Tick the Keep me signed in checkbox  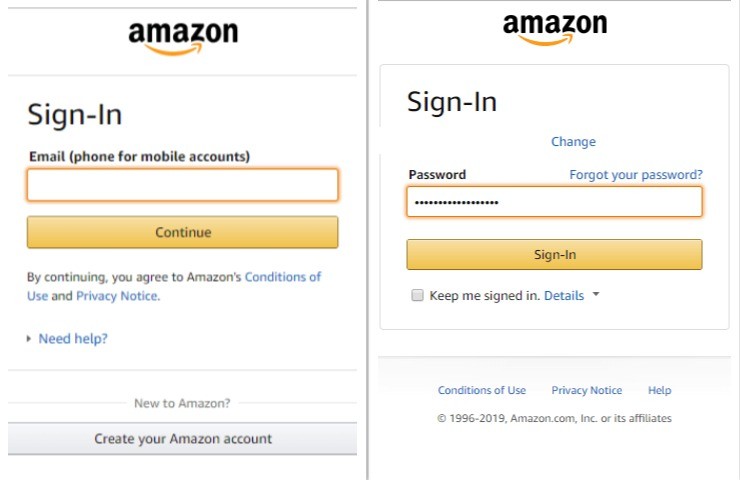coord(417,295)
